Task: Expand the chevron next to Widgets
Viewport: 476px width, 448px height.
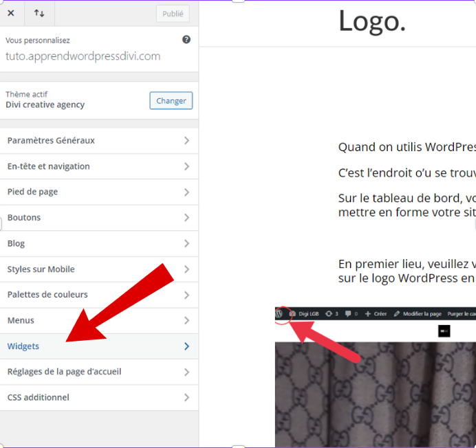Action: click(186, 346)
